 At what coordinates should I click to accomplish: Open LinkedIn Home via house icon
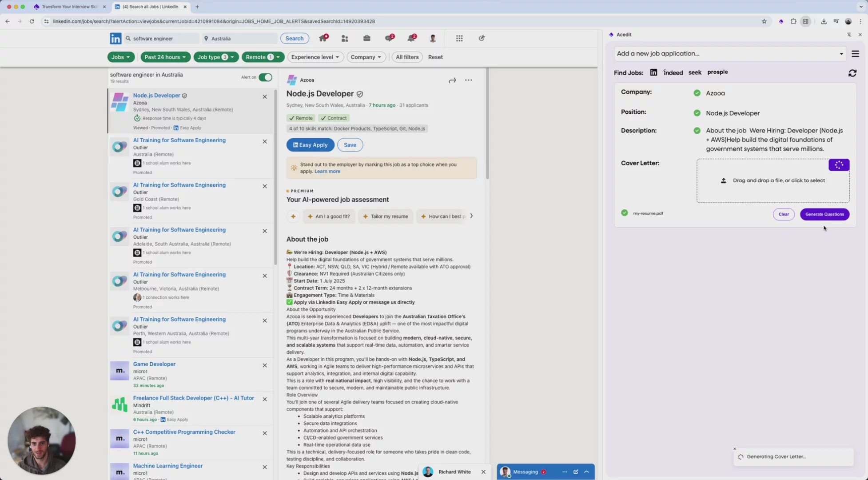323,38
